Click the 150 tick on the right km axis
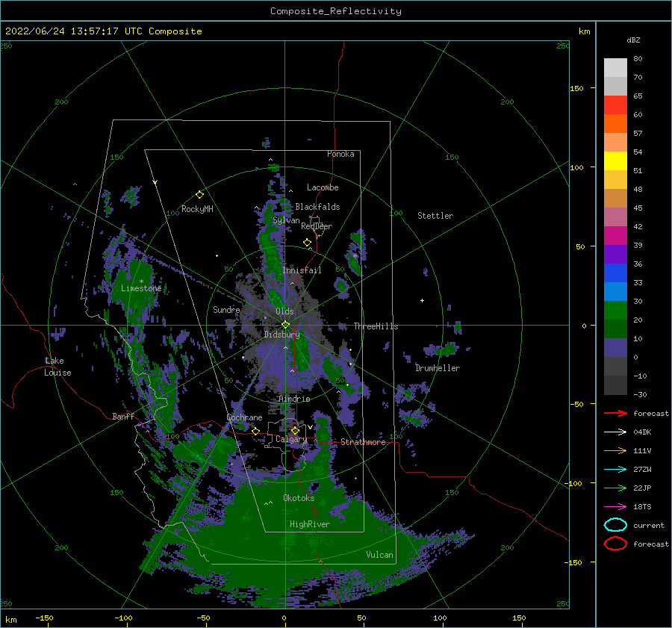Screen dimensions: 672x628 [577, 88]
